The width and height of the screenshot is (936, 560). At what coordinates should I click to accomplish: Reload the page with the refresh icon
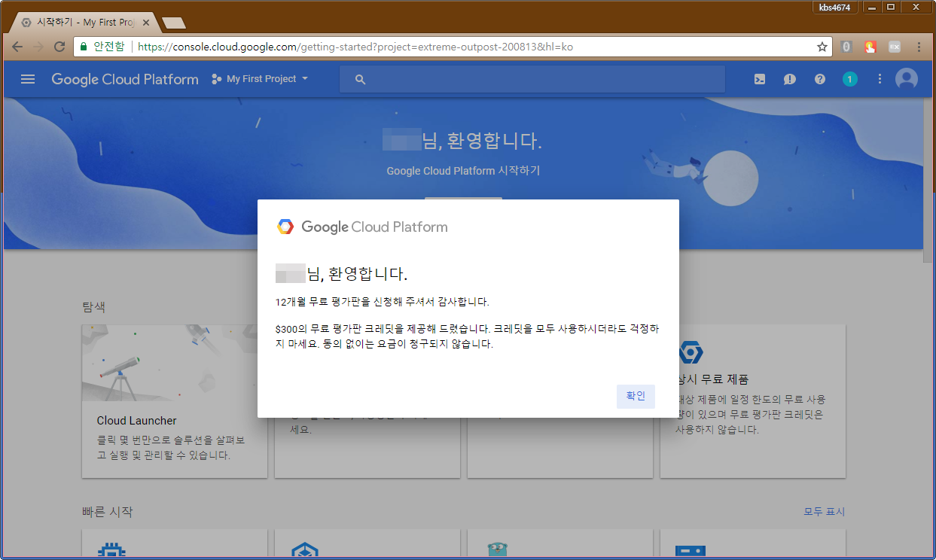[59, 47]
